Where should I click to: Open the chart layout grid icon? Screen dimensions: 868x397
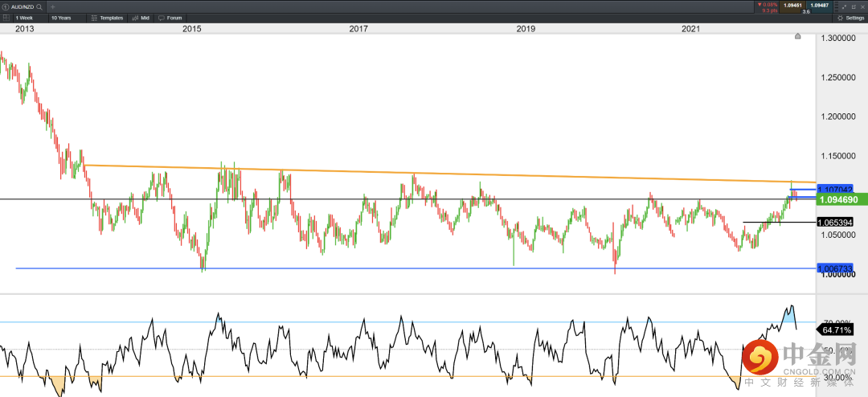click(x=6, y=17)
